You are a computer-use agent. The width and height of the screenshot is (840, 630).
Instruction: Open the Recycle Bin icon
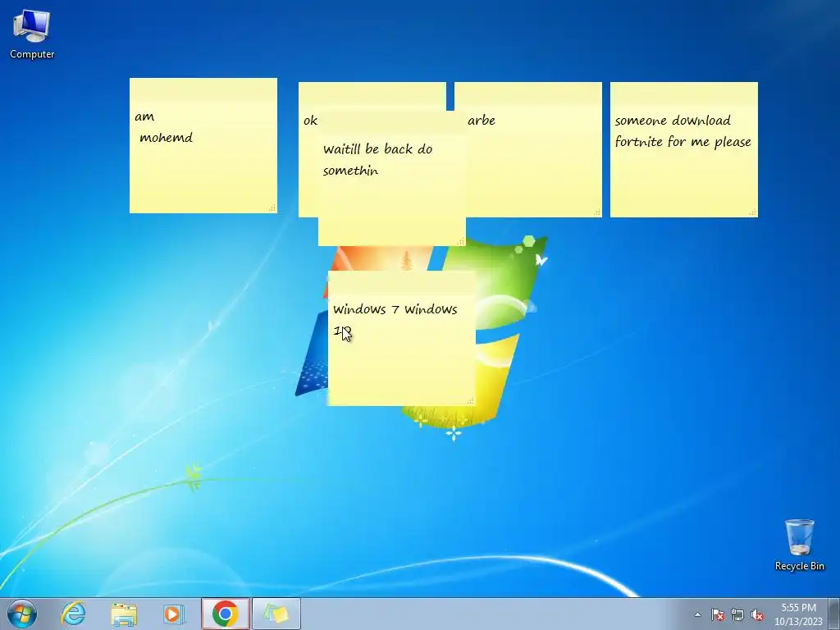[x=799, y=545]
